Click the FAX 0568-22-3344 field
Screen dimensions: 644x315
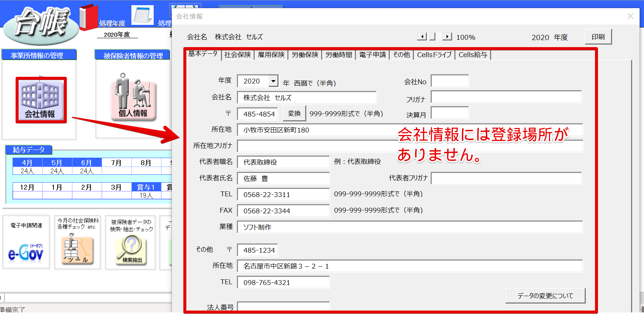click(283, 211)
